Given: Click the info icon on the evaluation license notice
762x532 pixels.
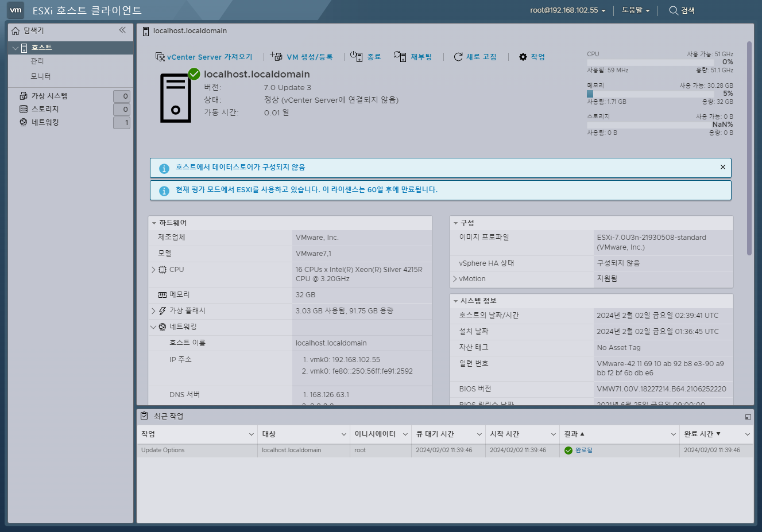Looking at the screenshot, I should (164, 191).
